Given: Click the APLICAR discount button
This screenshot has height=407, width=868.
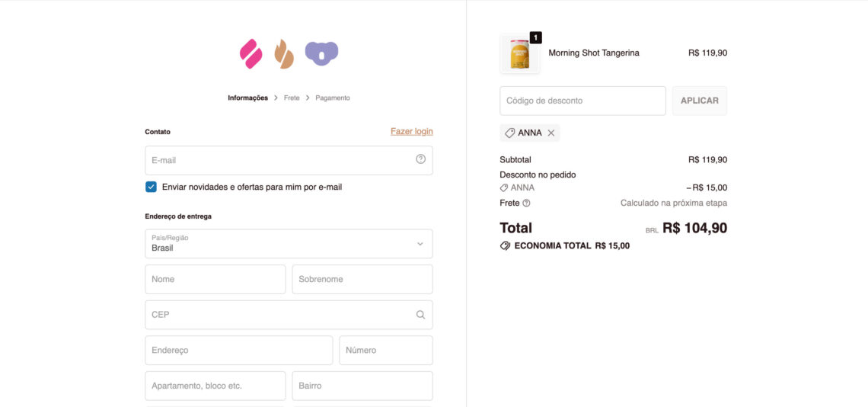Looking at the screenshot, I should pyautogui.click(x=700, y=101).
